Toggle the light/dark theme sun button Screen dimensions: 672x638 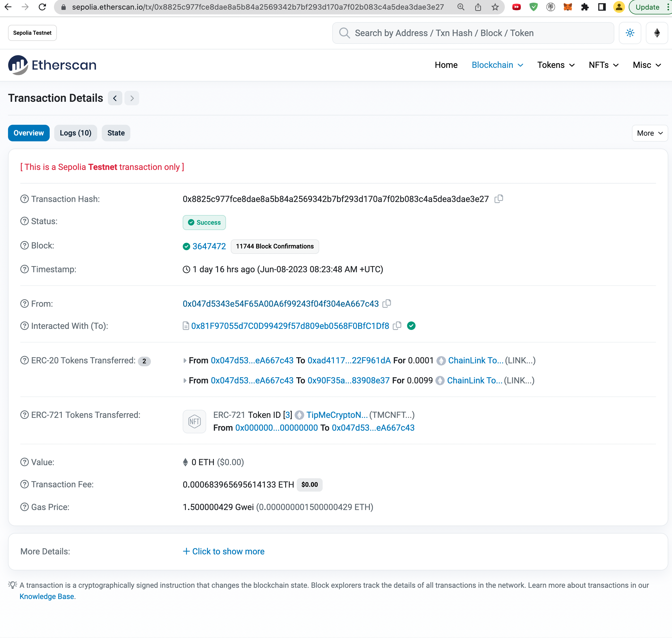(630, 33)
